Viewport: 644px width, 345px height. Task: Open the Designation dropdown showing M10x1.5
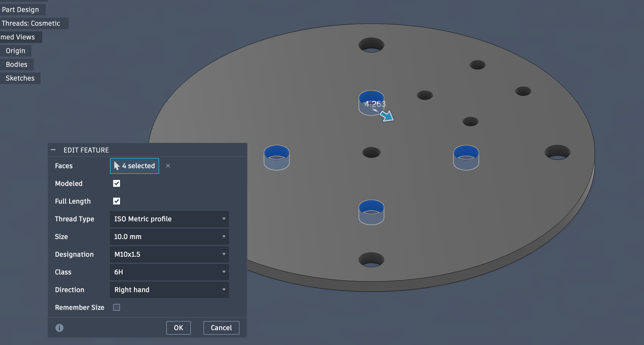tap(169, 254)
